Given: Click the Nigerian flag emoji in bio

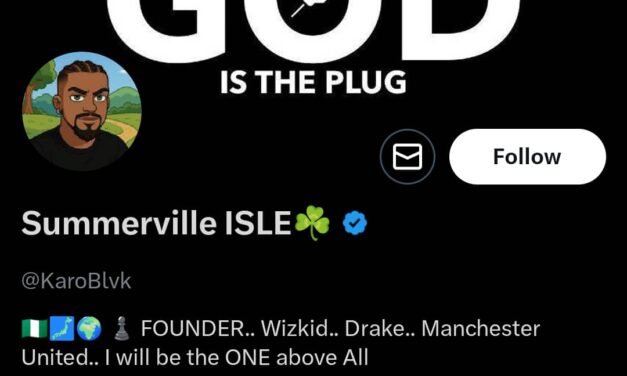Looking at the screenshot, I should pos(34,329).
